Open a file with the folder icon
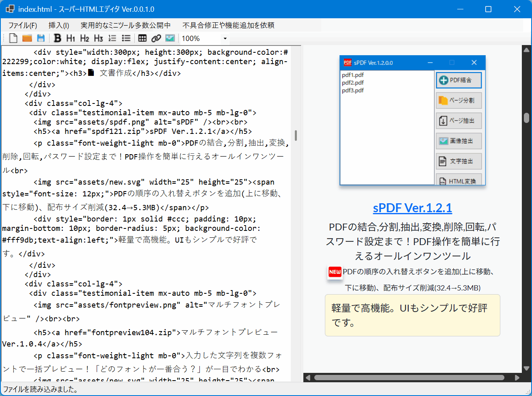532x396 pixels. [27, 39]
